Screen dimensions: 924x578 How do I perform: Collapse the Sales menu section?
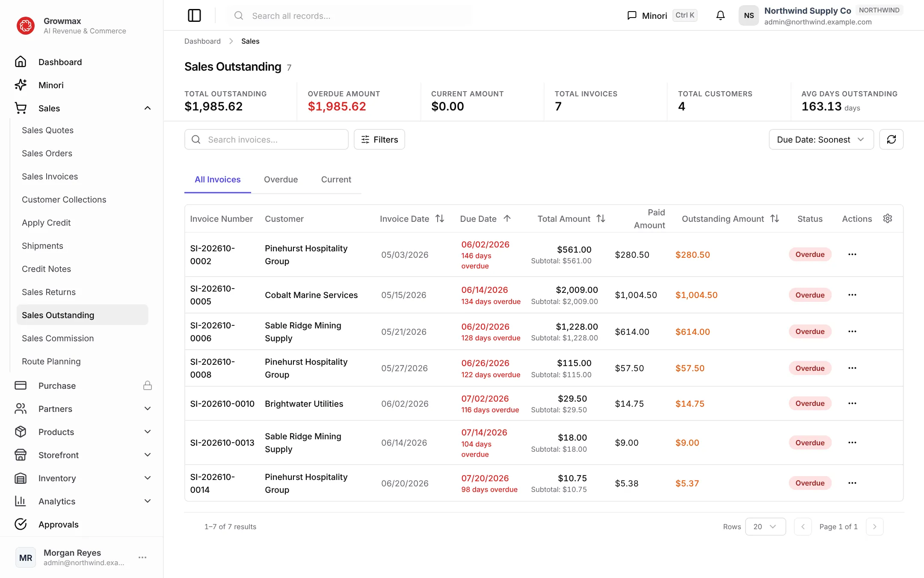148,108
